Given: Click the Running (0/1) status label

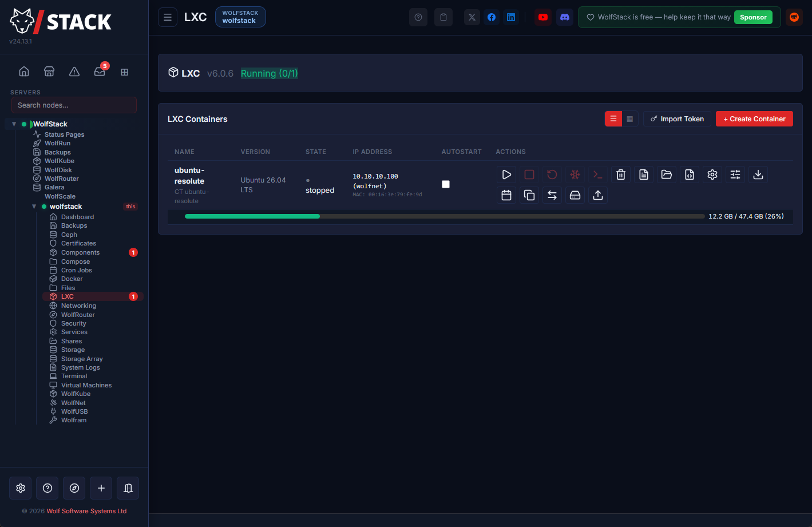Looking at the screenshot, I should (x=269, y=73).
